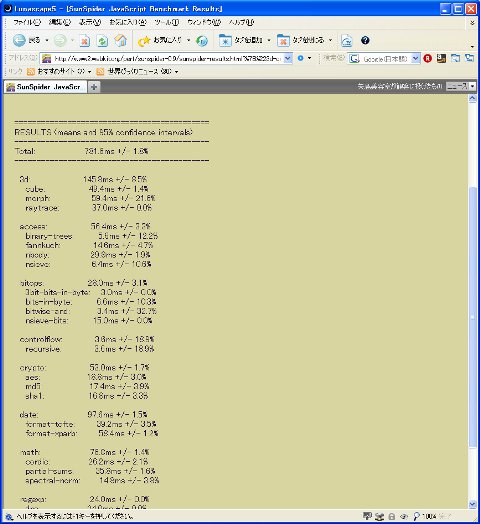Click the recommended sites RSS feed icon
Image resolution: width=480 pixels, height=524 pixels.
(31, 72)
